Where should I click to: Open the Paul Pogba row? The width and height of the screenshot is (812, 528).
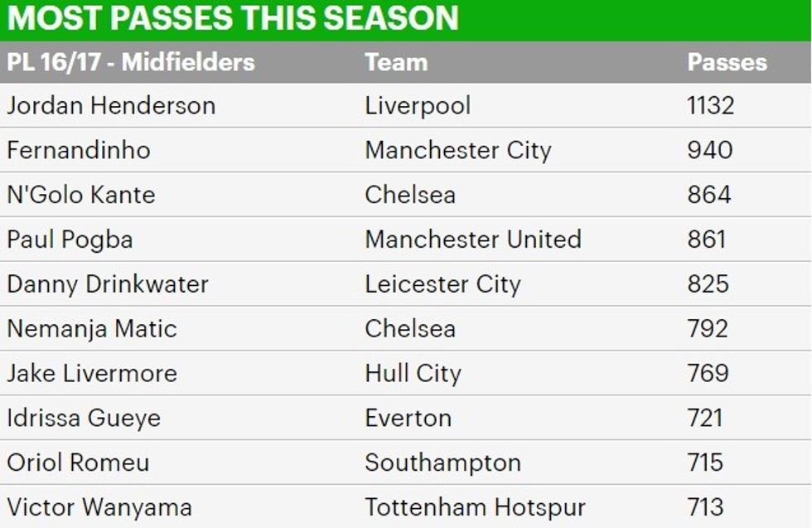coord(70,240)
